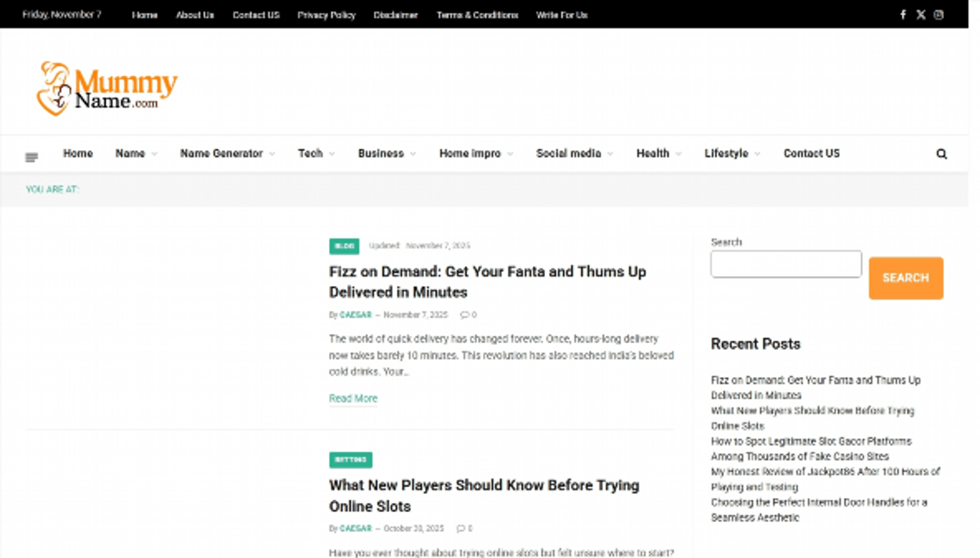Open the Facebook social icon
Screen dimensions: 980x558
(903, 15)
